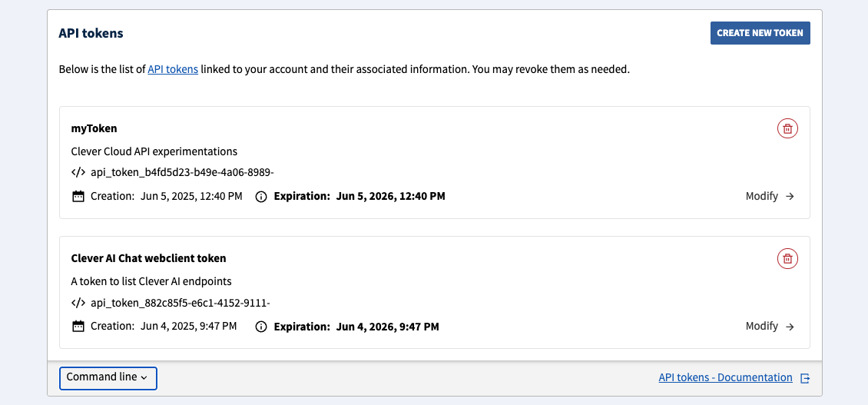The image size is (868, 405).
Task: Modify the myToken token
Action: (x=762, y=196)
